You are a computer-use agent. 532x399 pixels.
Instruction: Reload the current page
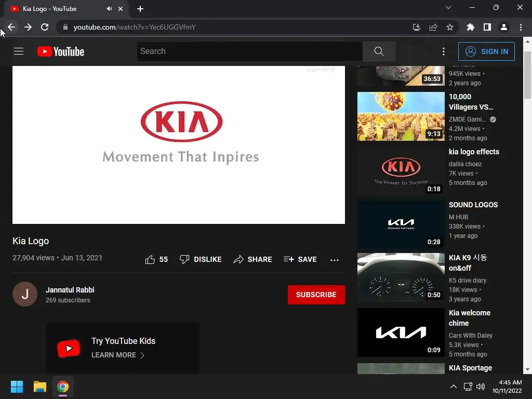point(45,27)
